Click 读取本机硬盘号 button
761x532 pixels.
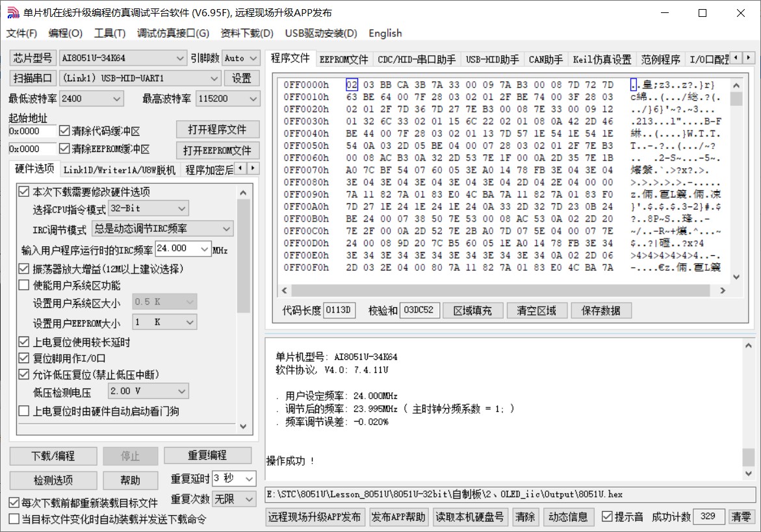tap(470, 517)
